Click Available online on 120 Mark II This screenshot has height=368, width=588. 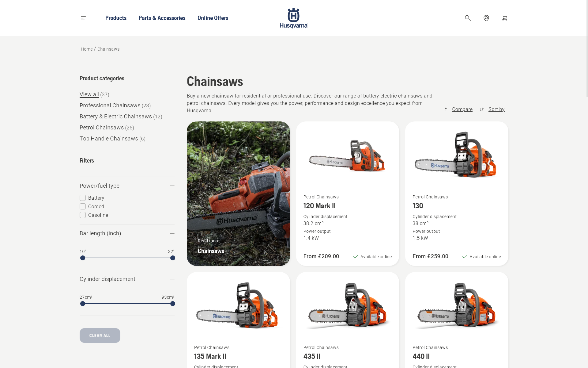(372, 257)
